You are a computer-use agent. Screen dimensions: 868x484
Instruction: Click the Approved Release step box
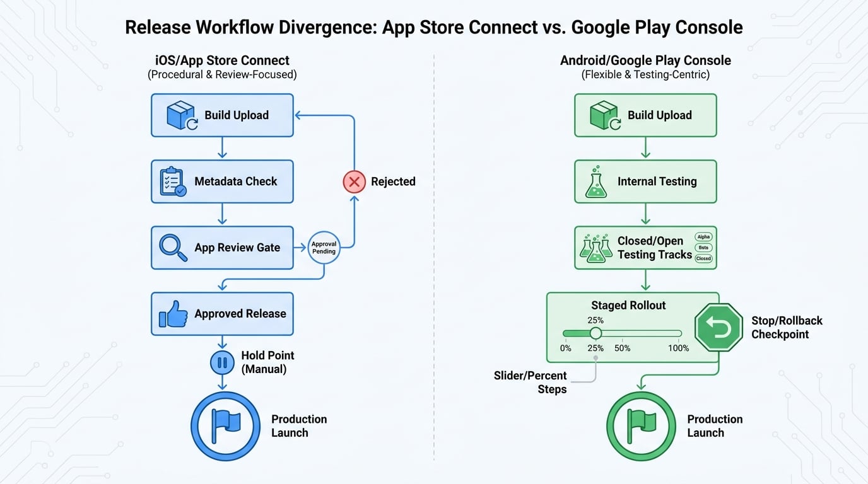pyautogui.click(x=222, y=314)
